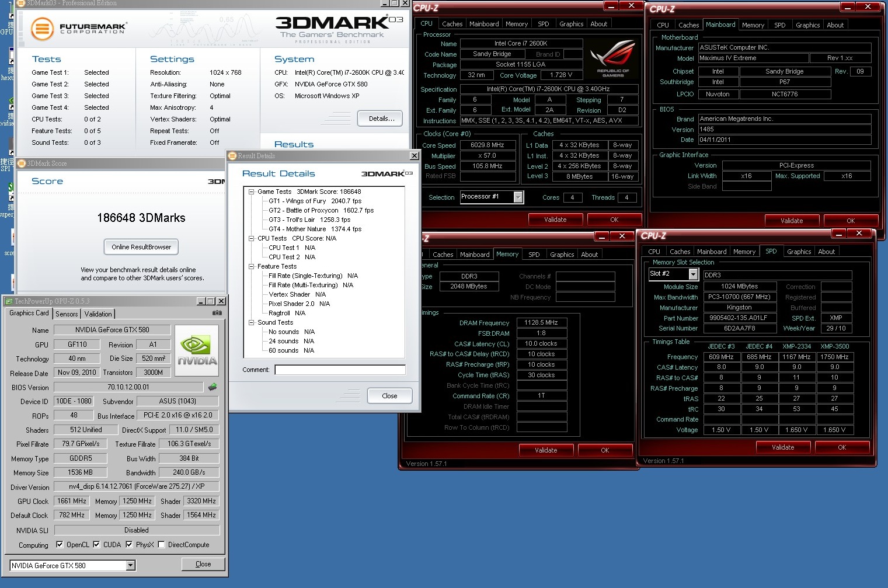
Task: Click the GPU-Z screenshot camera icon
Action: (x=217, y=313)
